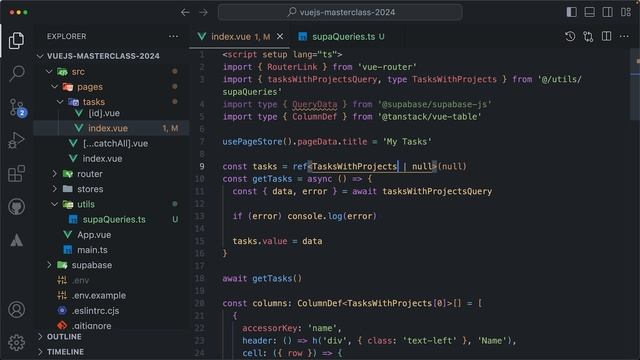Click line number 9 in the gutter
Viewport: 640px width, 360px height.
(202, 167)
